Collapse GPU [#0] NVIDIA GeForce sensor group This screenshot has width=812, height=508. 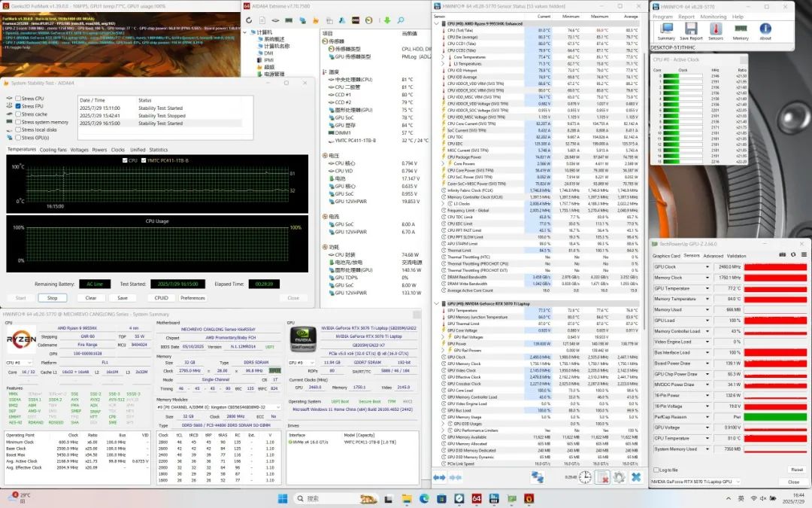(x=437, y=303)
